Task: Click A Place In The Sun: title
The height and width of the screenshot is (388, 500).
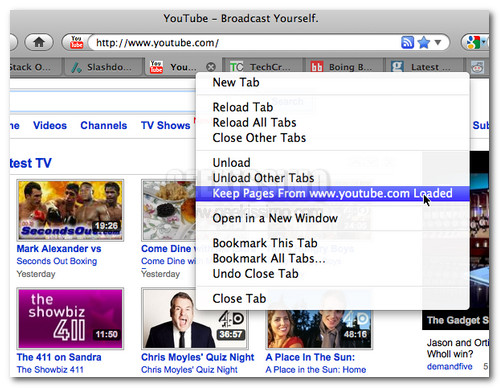Action: pyautogui.click(x=310, y=357)
